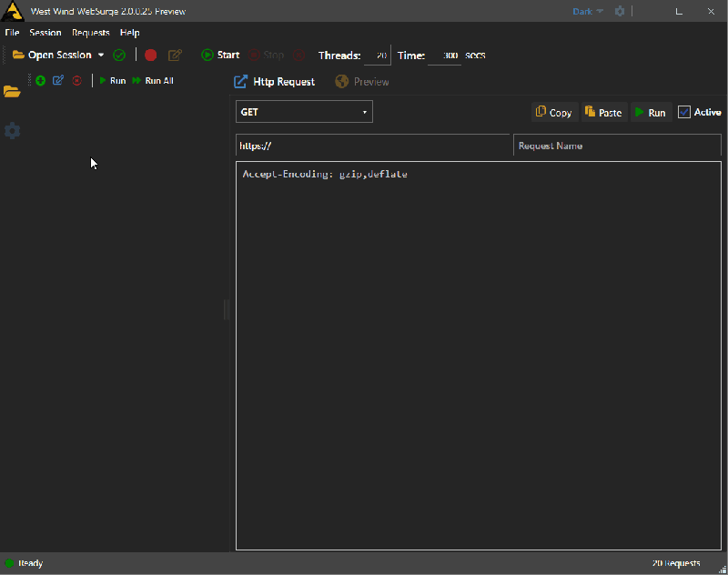Image resolution: width=728 pixels, height=575 pixels.
Task: Select the green plus Add Request icon
Action: [40, 80]
